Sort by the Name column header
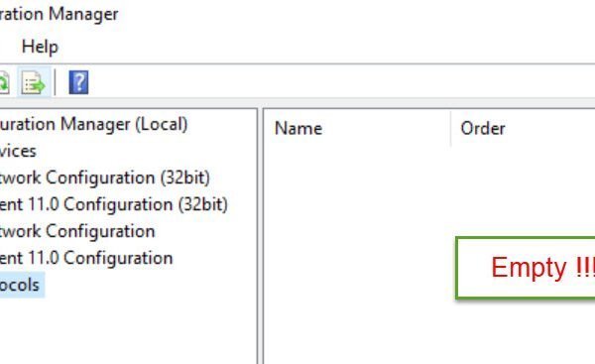The height and width of the screenshot is (364, 595). pos(357,128)
